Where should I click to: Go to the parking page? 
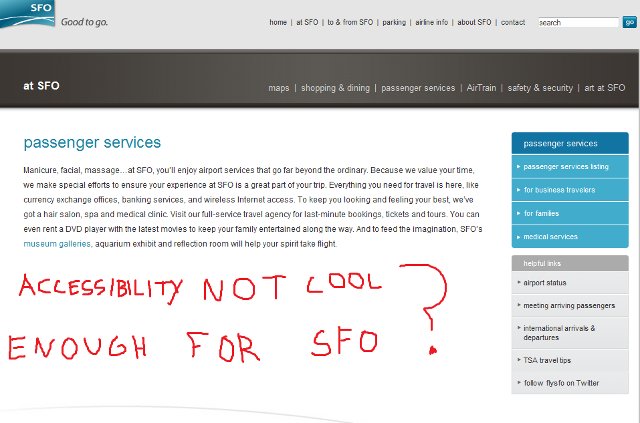[x=394, y=22]
